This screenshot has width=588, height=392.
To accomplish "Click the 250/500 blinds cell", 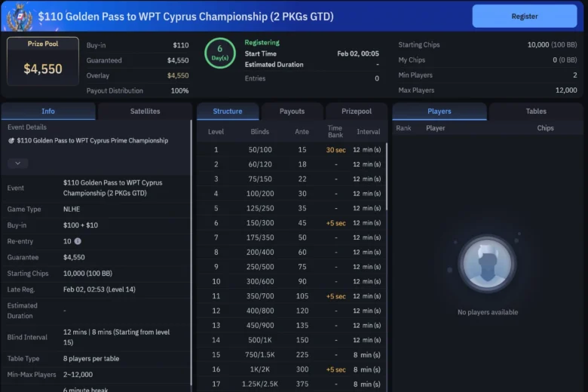I will 260,267.
